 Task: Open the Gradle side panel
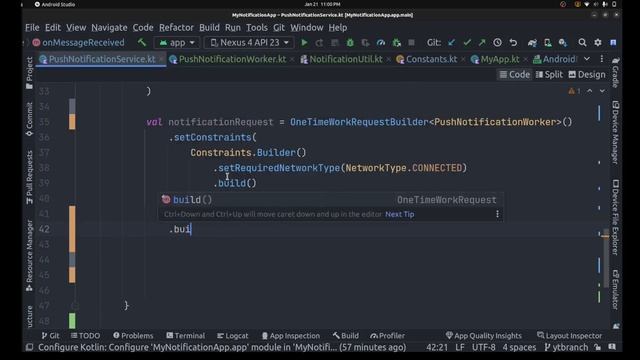[x=616, y=73]
